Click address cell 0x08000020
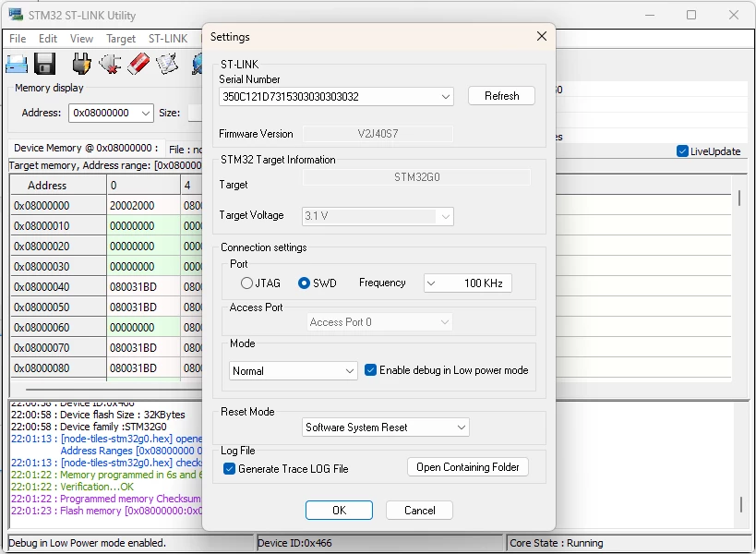The image size is (756, 554). coord(58,247)
